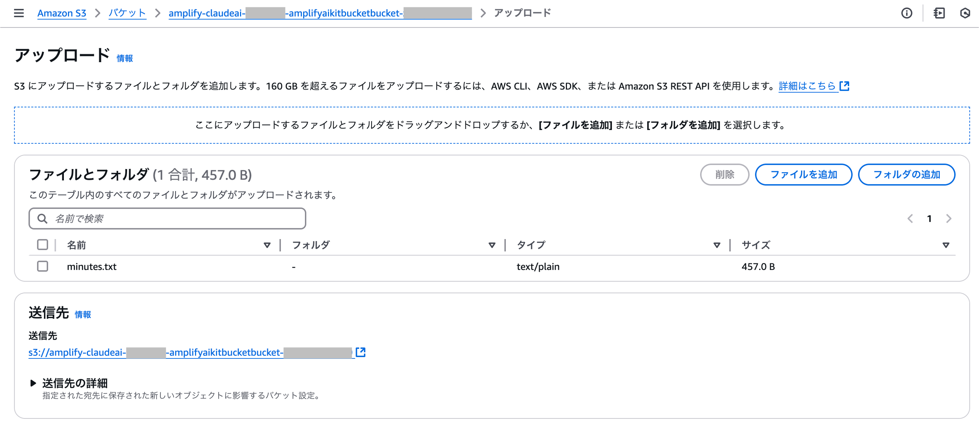The image size is (980, 425).
Task: Click the info icon in the top bar
Action: [907, 13]
